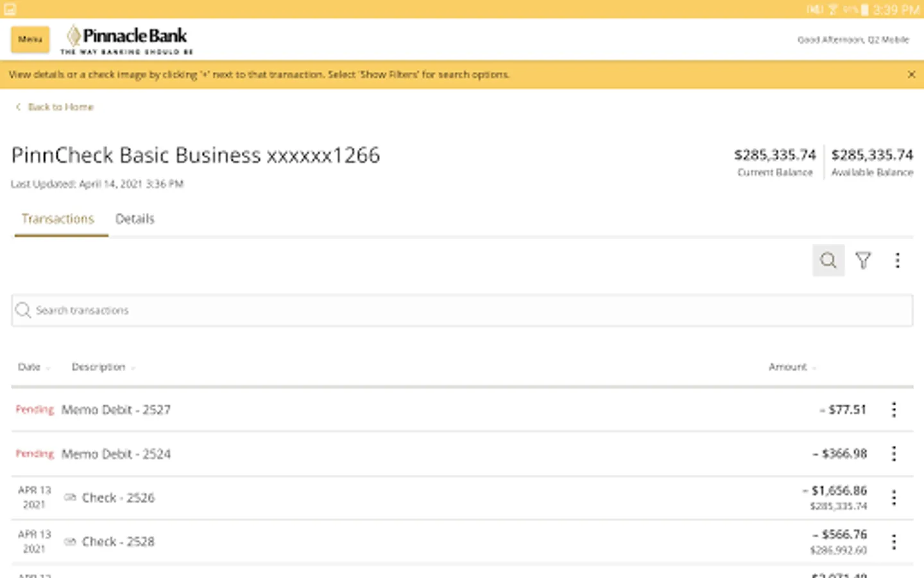This screenshot has width=924, height=578.
Task: Click the -$1,656.86 amount
Action: pos(835,491)
